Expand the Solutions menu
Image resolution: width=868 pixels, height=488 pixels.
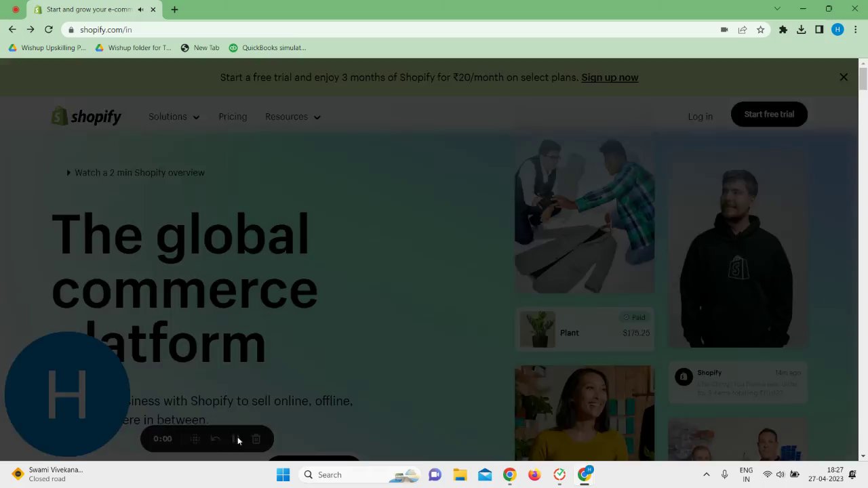pyautogui.click(x=174, y=117)
